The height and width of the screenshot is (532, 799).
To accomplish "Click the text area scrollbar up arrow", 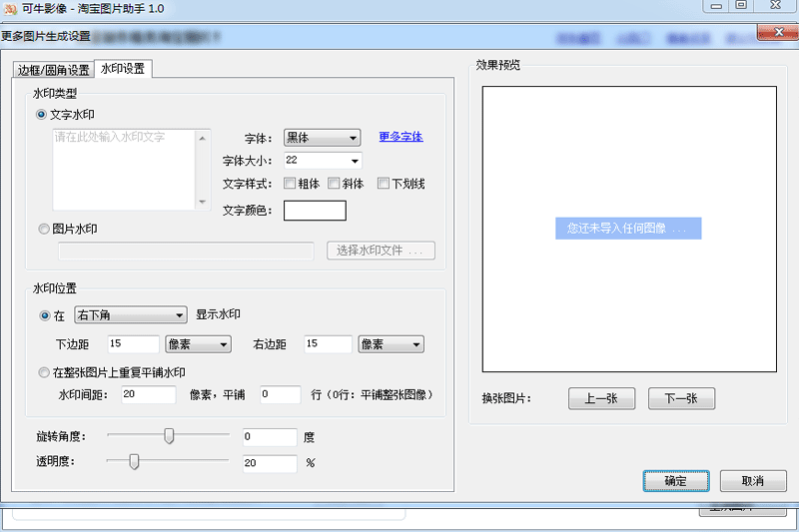I will point(203,138).
